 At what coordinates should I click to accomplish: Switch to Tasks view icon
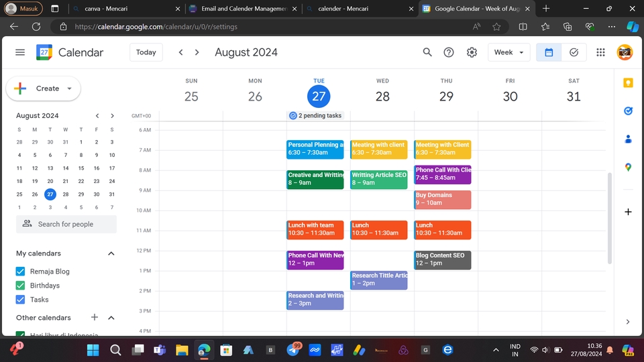574,52
